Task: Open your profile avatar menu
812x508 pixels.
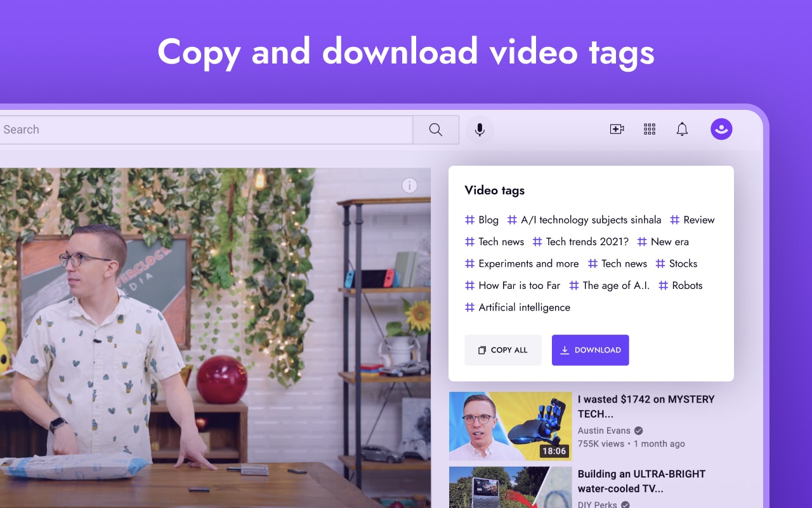Action: click(x=721, y=129)
